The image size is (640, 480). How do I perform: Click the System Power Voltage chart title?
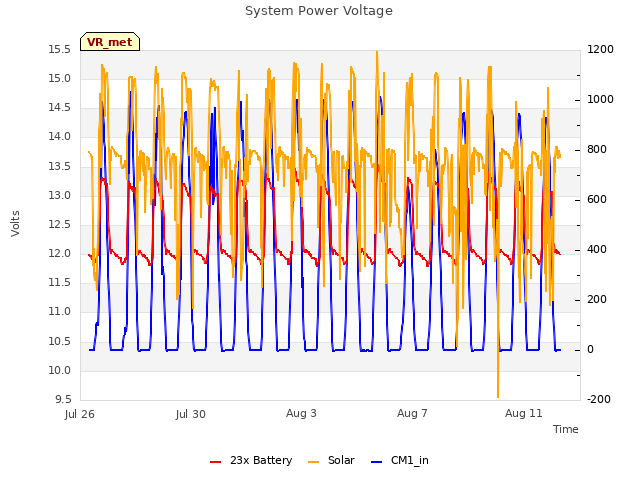(x=319, y=11)
